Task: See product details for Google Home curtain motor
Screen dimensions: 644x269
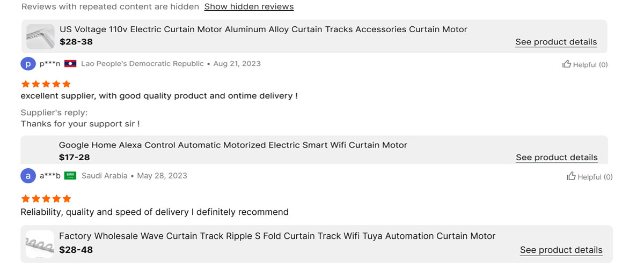Action: [557, 158]
